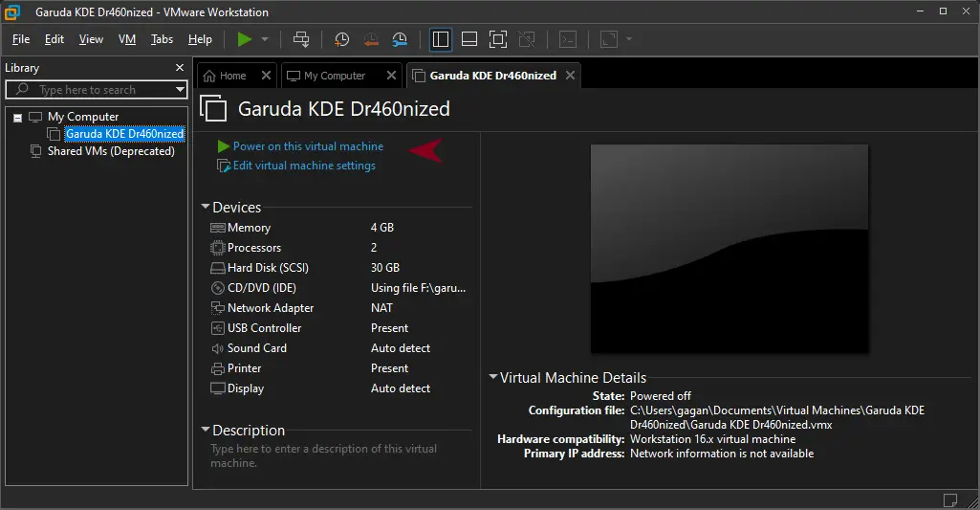Open the power options dropdown arrow in the toolbar

tap(265, 39)
